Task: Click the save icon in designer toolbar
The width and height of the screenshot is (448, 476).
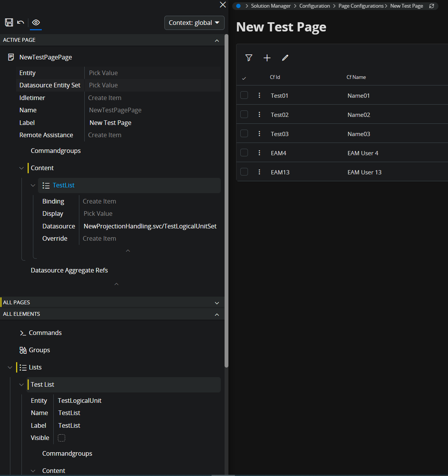Action: pos(9,23)
